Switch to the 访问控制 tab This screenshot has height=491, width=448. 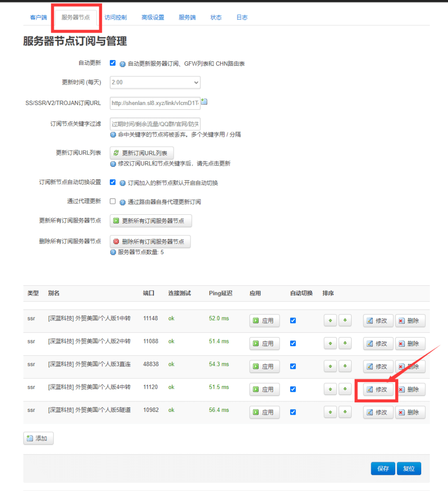tap(116, 17)
